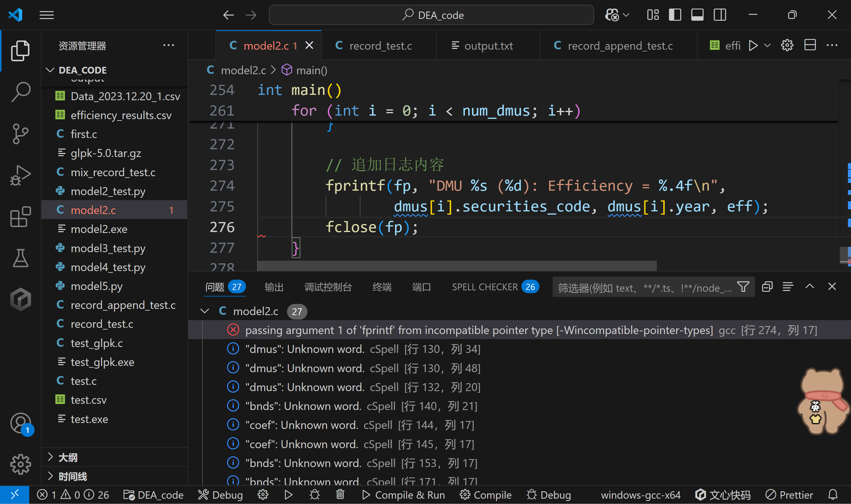Expand the 大纲 outline section
Viewport: 851px width, 504px height.
click(50, 458)
